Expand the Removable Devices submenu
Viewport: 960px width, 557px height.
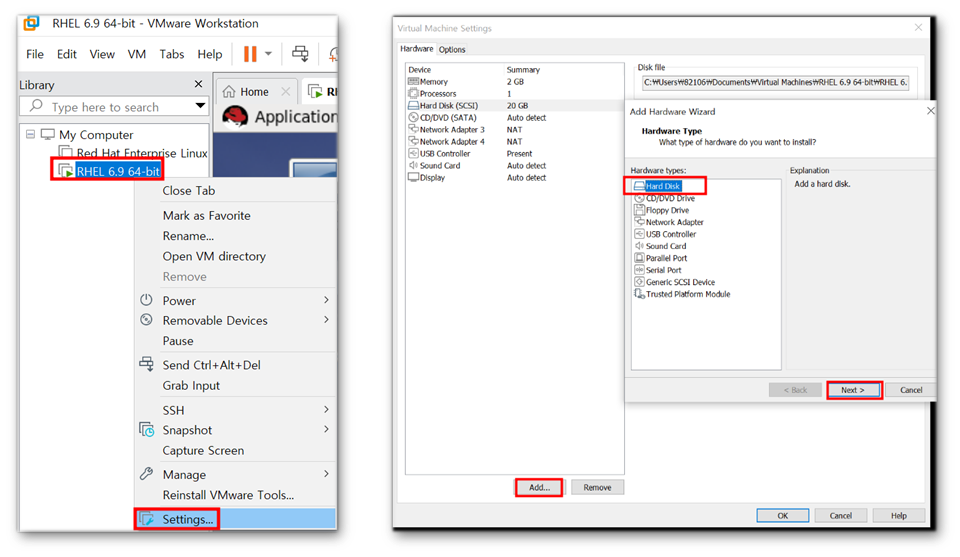tap(235, 320)
